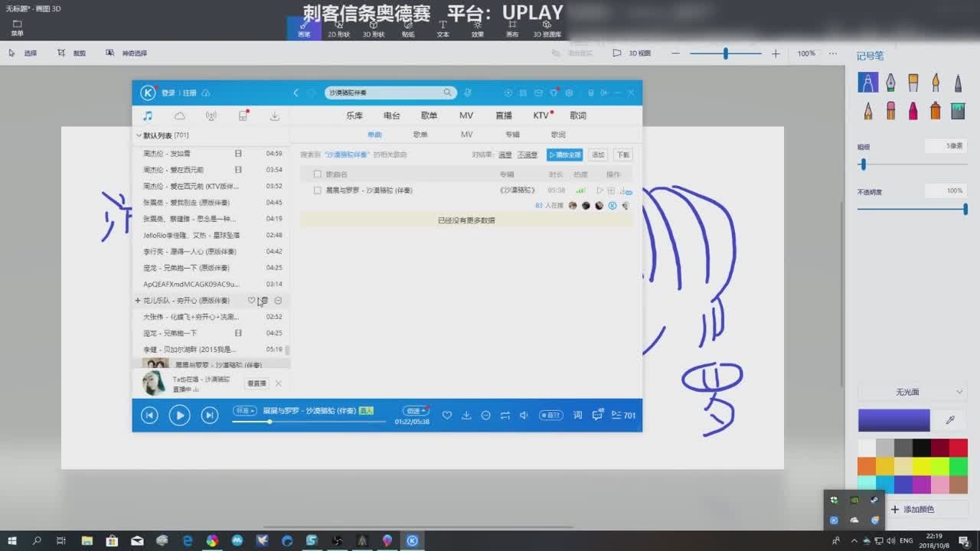Click the Kugou login 登录 link
980x551 pixels.
(x=168, y=93)
